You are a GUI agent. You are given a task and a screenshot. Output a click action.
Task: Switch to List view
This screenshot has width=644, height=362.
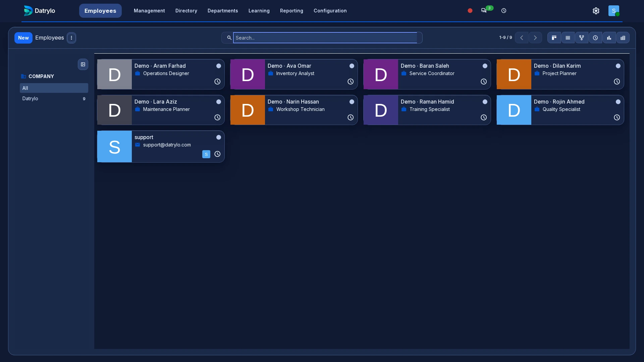tap(568, 38)
